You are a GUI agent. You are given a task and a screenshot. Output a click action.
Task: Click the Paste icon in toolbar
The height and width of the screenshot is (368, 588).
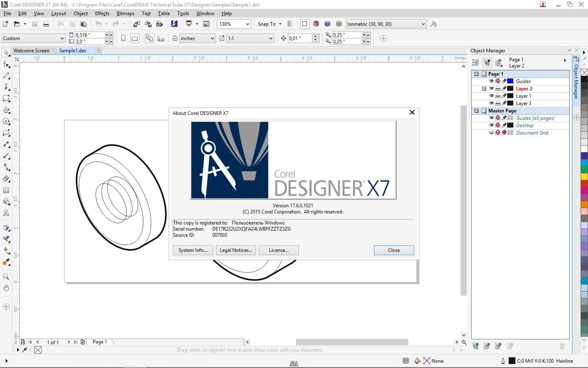tap(84, 24)
